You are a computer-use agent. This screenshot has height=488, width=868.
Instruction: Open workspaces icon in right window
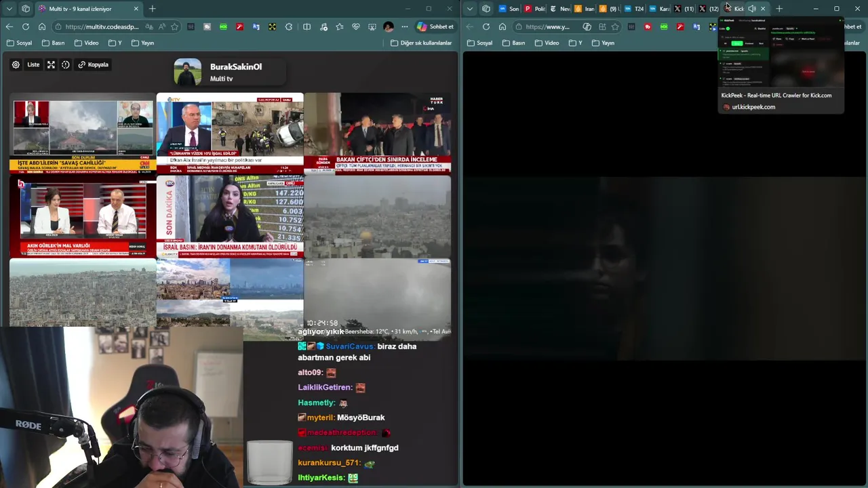486,9
